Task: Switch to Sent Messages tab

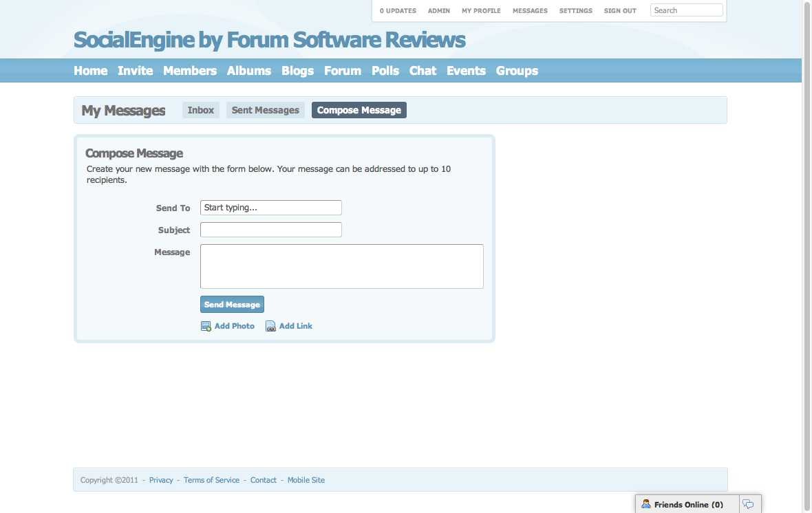Action: [x=265, y=110]
